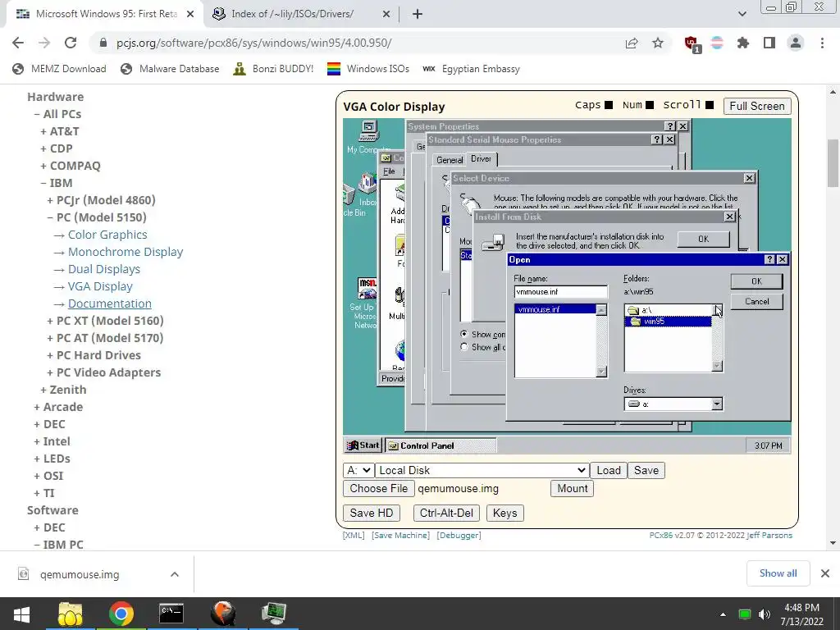Click OK in Install From Disk dialog
This screenshot has width=840, height=630.
coord(703,239)
